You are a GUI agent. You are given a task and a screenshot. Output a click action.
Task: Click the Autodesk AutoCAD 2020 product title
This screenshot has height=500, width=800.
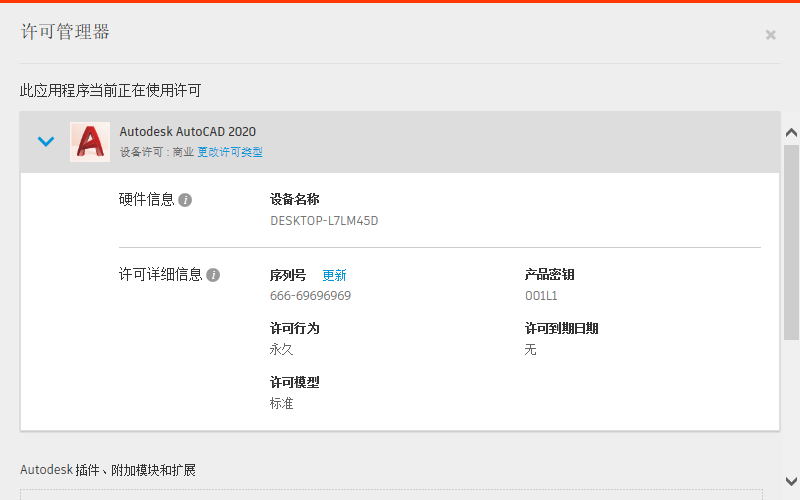click(187, 132)
